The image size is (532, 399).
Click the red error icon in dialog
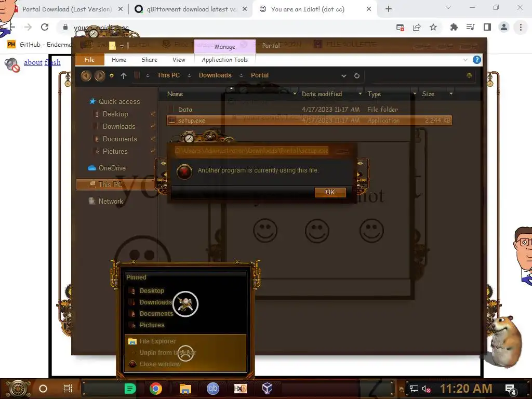pos(184,171)
